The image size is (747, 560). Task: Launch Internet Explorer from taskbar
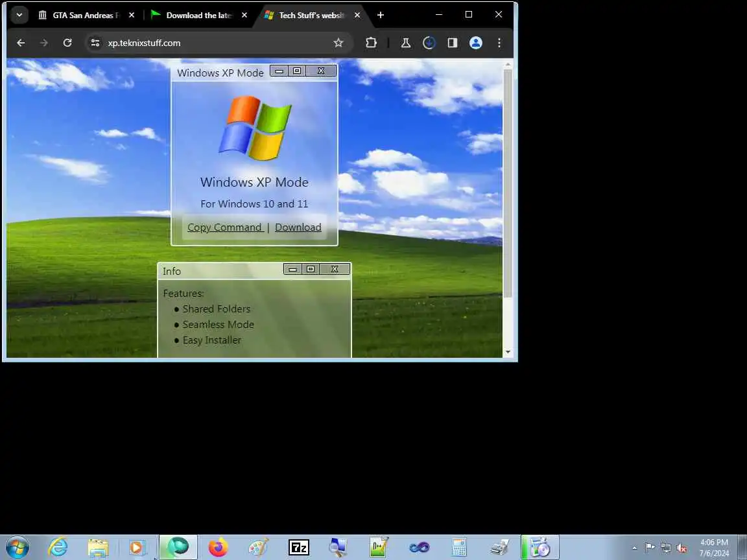[58, 548]
